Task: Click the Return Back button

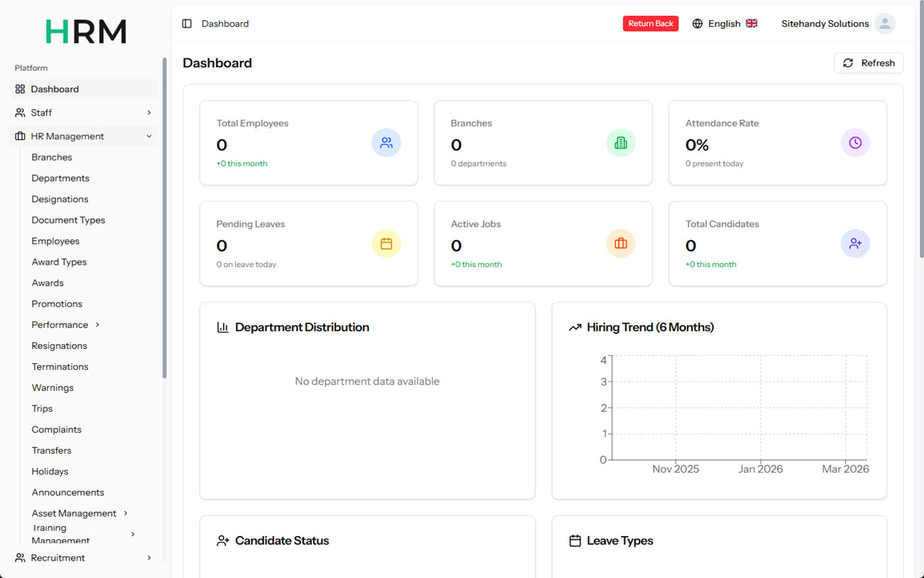Action: tap(650, 24)
